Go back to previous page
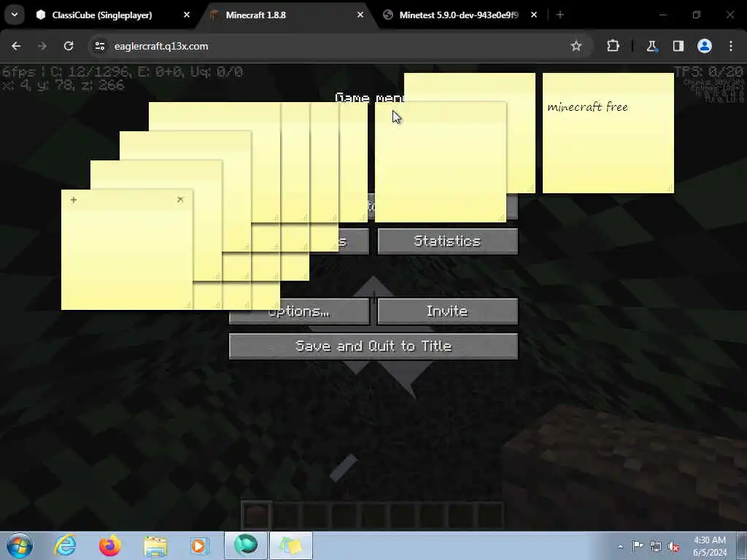 [16, 46]
